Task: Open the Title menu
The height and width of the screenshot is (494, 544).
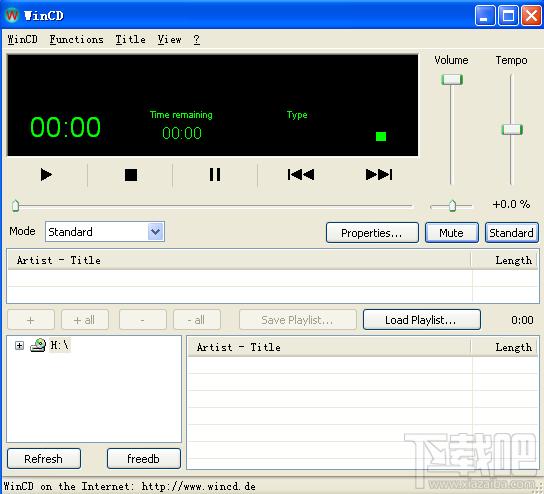Action: [x=130, y=39]
